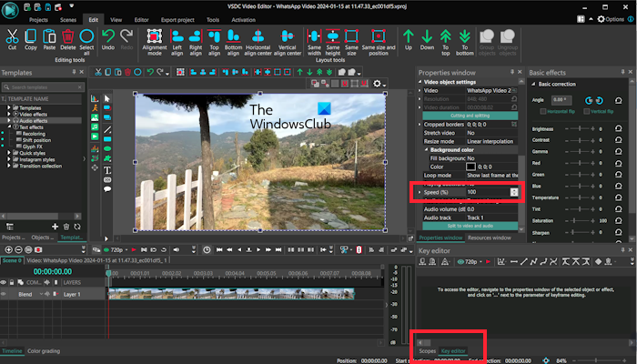Adjust the Saturation slider
Viewport: 637px width, 364px height.
(x=580, y=220)
